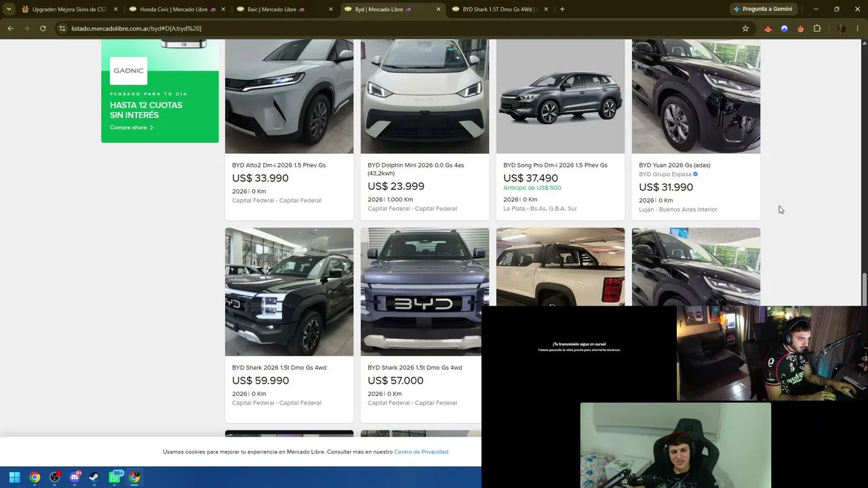Click the US$ 33.990 price
This screenshot has width=868, height=488.
pyautogui.click(x=260, y=178)
